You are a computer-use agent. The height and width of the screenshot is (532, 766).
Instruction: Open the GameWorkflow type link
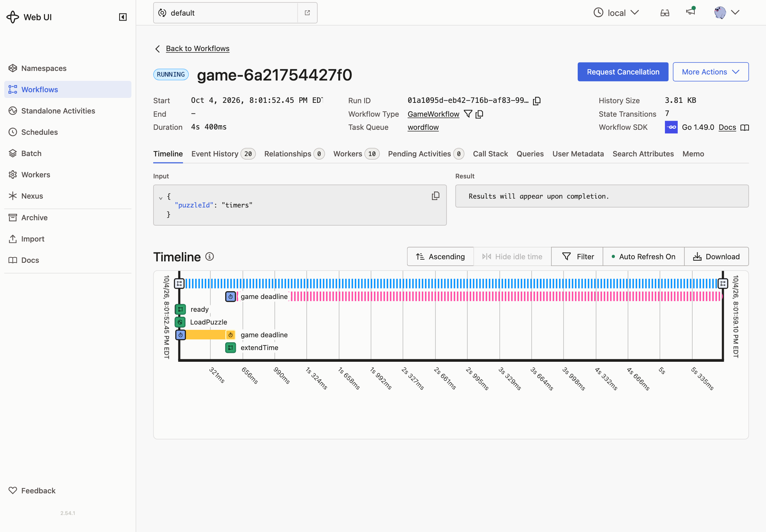433,114
